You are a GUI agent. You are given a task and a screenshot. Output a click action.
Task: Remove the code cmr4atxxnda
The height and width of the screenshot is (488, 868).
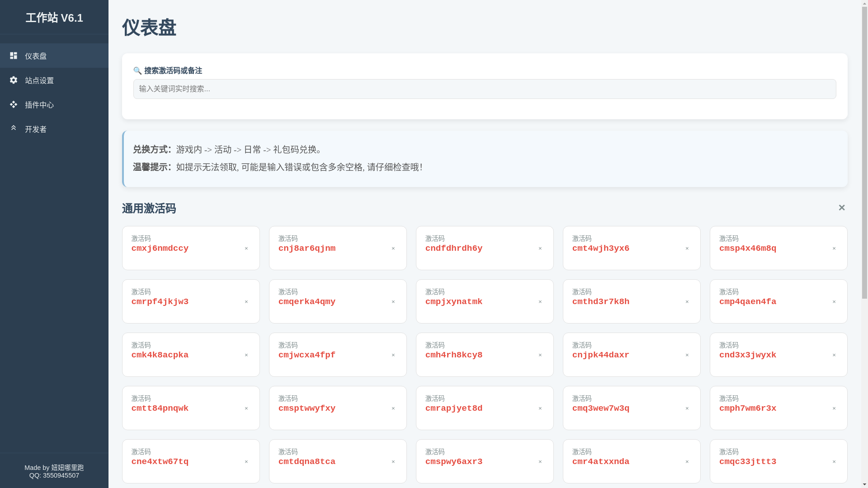point(687,462)
